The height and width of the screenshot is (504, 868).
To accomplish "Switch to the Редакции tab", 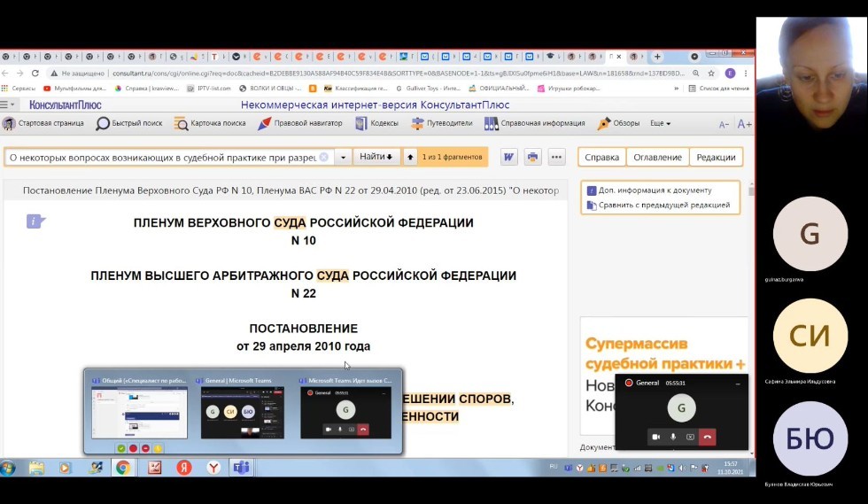I will pyautogui.click(x=716, y=158).
